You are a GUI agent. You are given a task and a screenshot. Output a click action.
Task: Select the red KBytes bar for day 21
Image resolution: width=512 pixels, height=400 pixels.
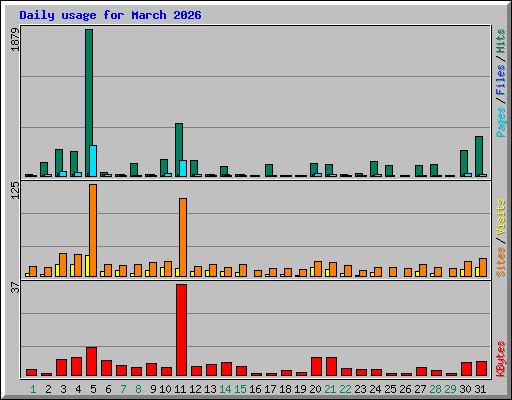pyautogui.click(x=331, y=367)
